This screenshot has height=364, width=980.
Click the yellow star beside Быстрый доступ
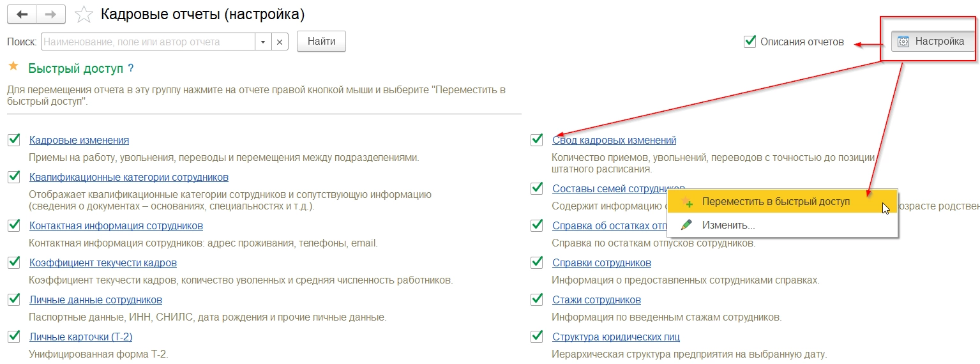coord(13,67)
